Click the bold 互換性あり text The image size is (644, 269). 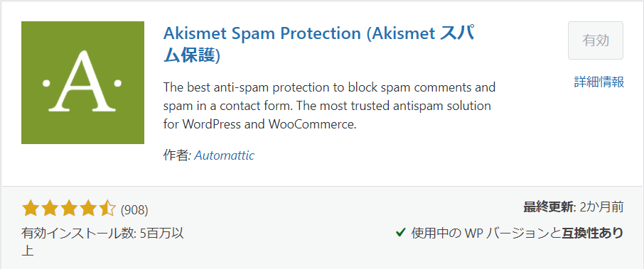pos(592,233)
